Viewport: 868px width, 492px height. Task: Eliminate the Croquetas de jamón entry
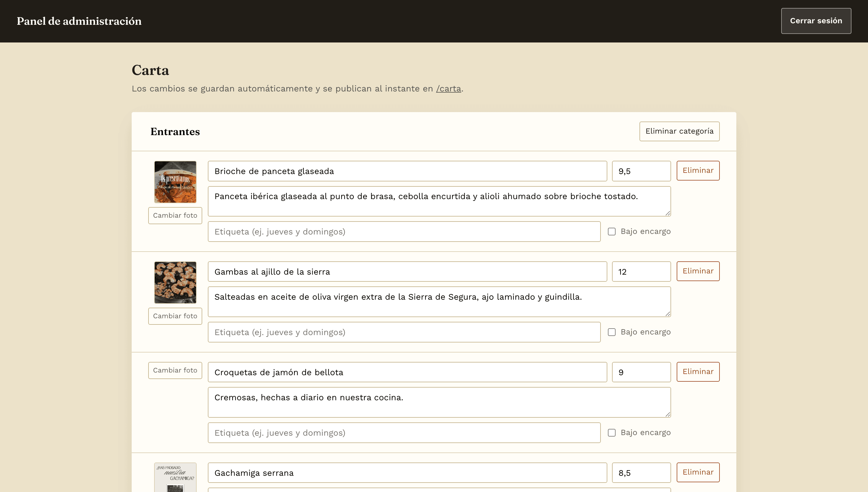pyautogui.click(x=698, y=372)
